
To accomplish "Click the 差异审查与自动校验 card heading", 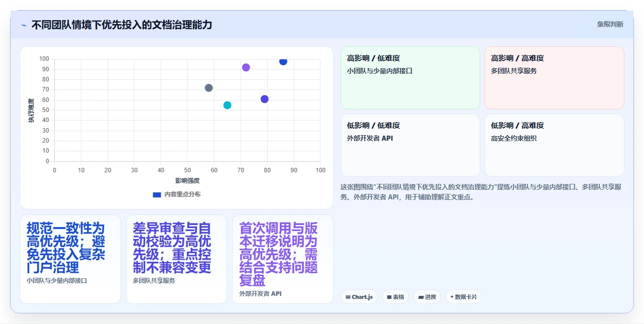I will tap(172, 248).
